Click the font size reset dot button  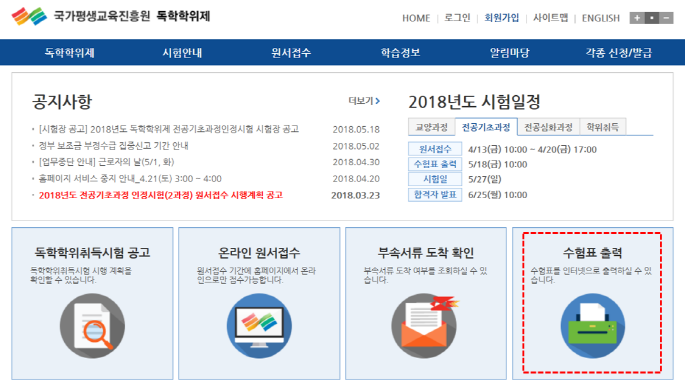click(651, 18)
